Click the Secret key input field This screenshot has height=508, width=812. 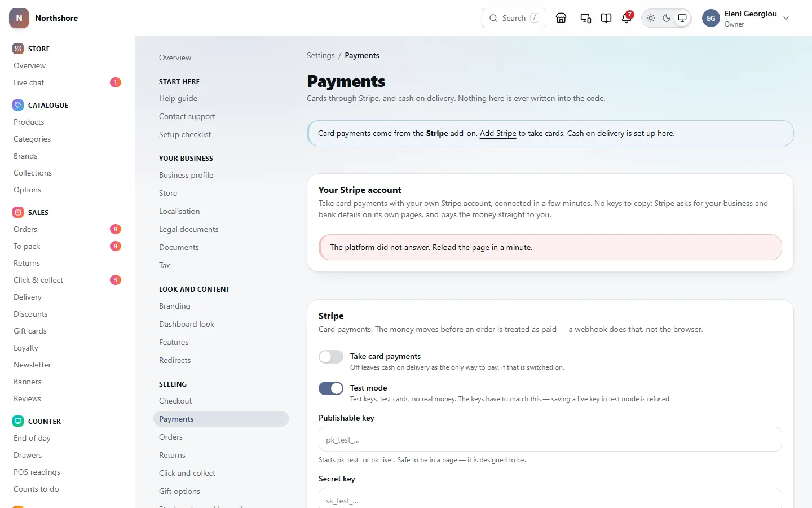coord(550,498)
